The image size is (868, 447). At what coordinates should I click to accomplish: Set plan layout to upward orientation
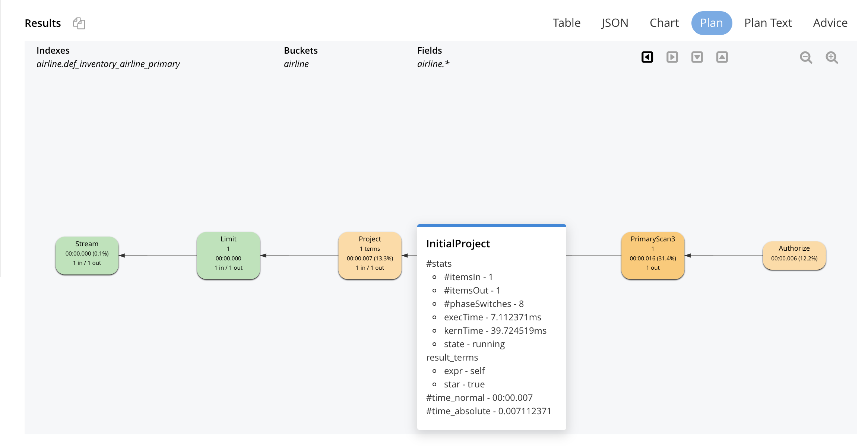pos(722,57)
